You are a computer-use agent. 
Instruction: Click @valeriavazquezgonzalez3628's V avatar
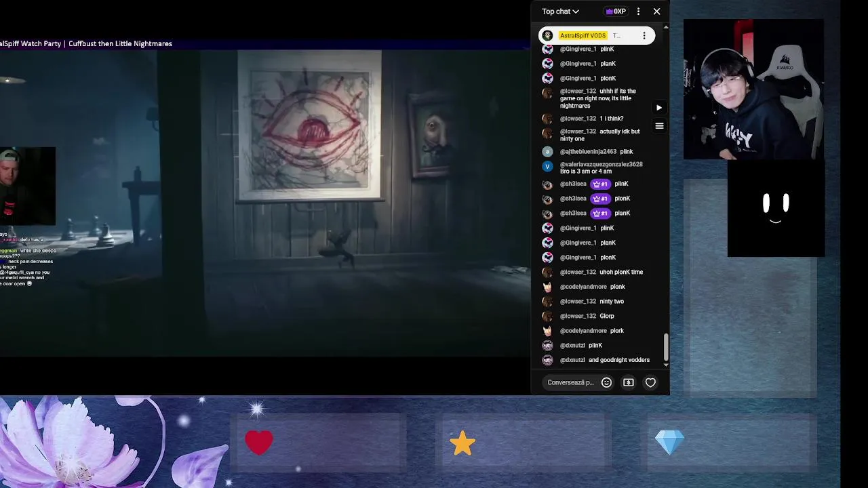pyautogui.click(x=547, y=167)
